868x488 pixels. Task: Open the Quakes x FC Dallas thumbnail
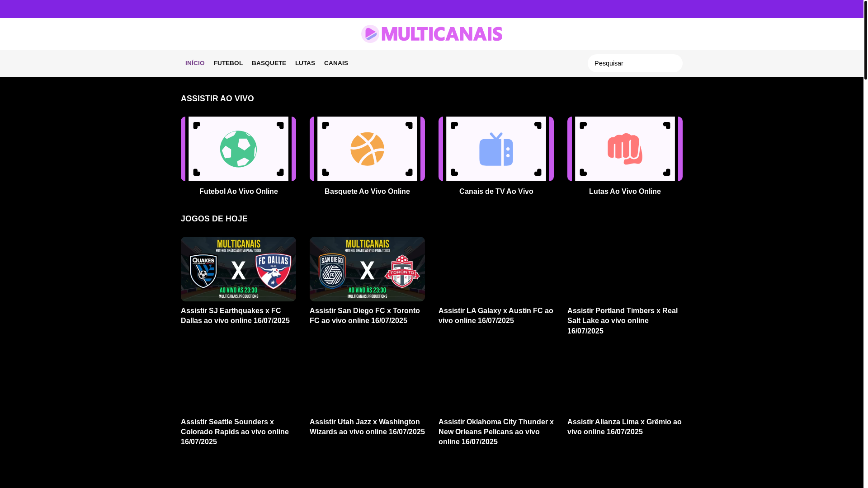(238, 269)
